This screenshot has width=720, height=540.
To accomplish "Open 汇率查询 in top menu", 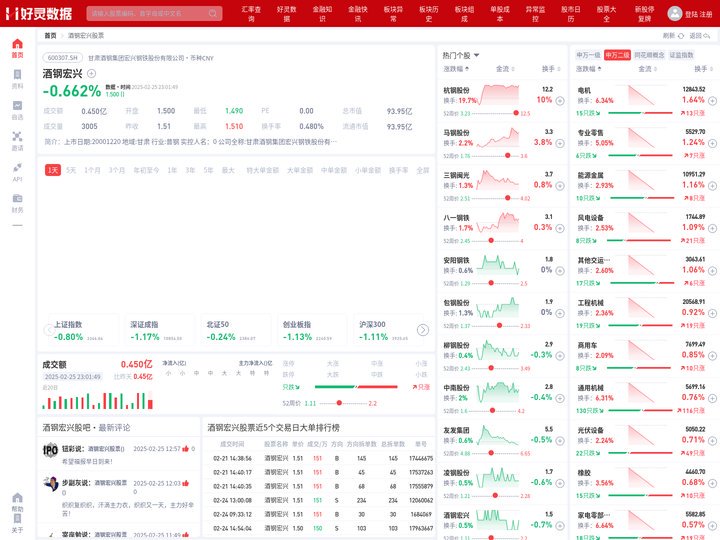I will (x=251, y=13).
